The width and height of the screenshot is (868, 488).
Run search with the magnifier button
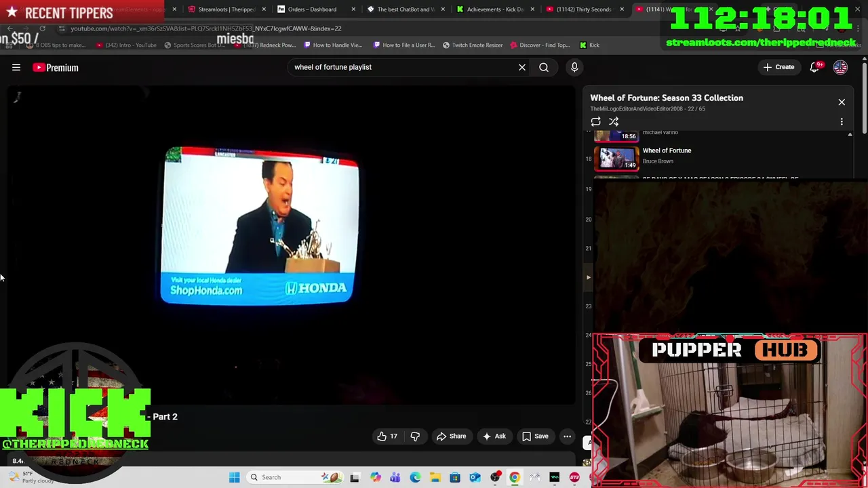pyautogui.click(x=544, y=67)
